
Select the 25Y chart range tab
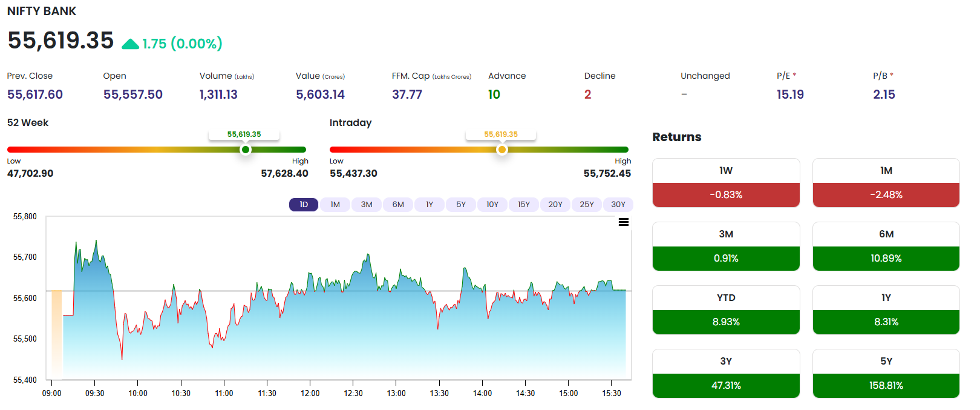tap(587, 205)
